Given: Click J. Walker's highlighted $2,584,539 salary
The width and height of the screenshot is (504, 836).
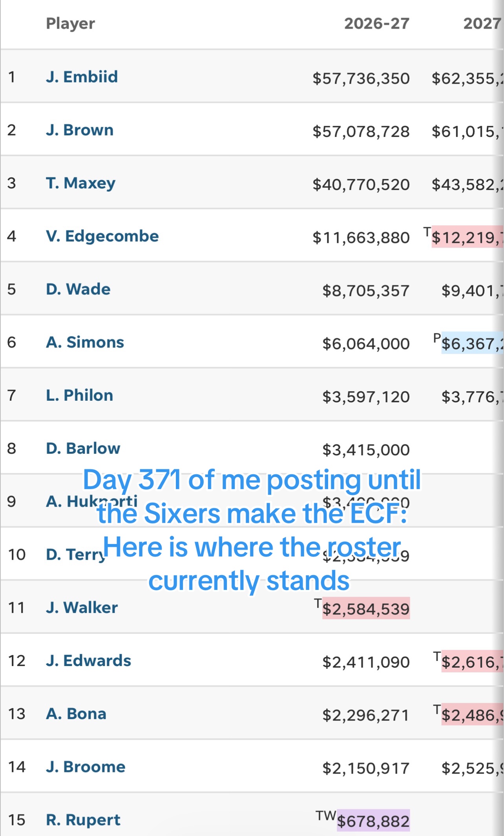Looking at the screenshot, I should point(366,608).
